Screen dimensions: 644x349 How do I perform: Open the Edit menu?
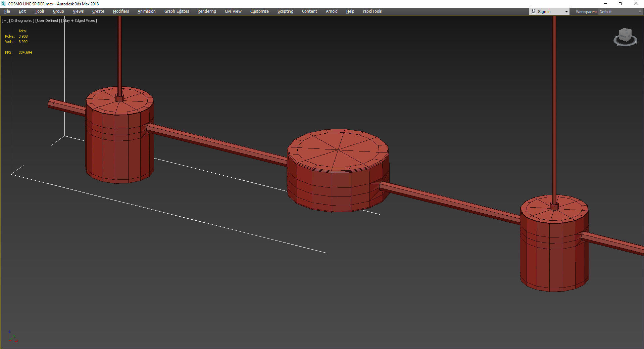pyautogui.click(x=22, y=11)
